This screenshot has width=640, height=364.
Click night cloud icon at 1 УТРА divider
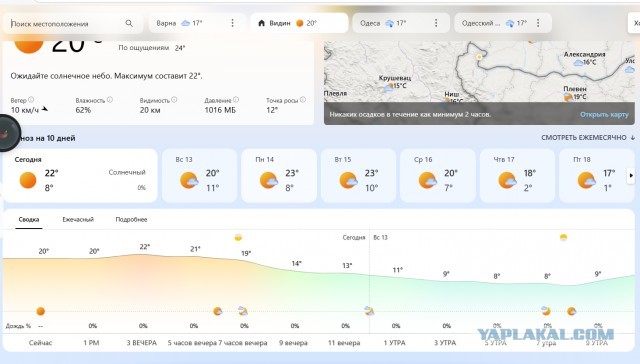pos(369,311)
